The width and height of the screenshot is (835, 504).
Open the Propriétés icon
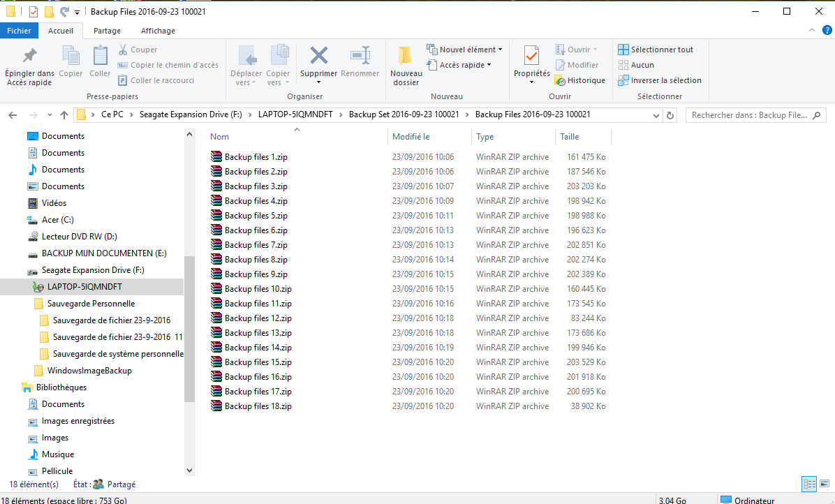point(531,55)
